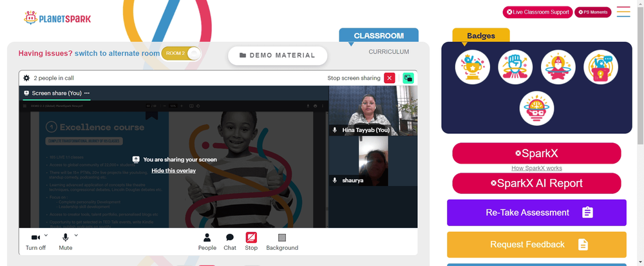
Task: Open the People panel
Action: tap(207, 242)
